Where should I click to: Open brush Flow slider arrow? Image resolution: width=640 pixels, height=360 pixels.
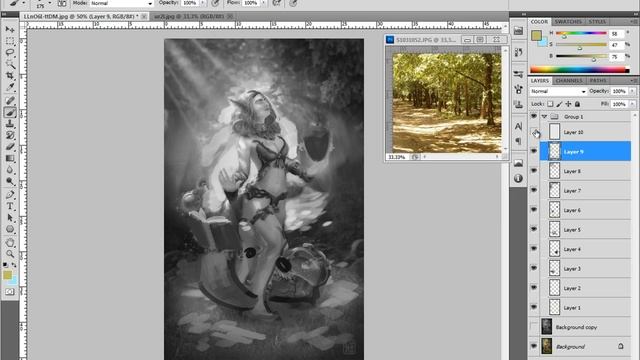263,3
